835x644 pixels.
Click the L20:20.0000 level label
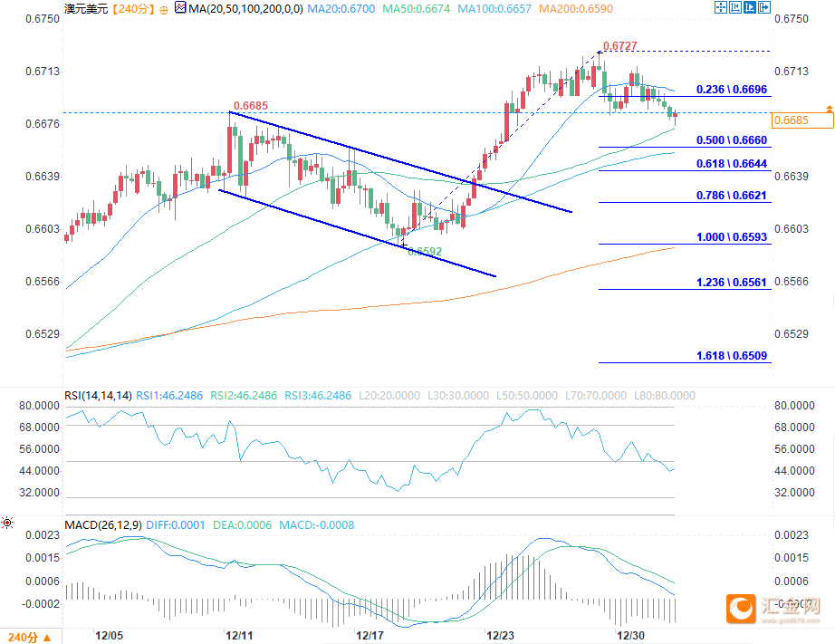tap(389, 396)
